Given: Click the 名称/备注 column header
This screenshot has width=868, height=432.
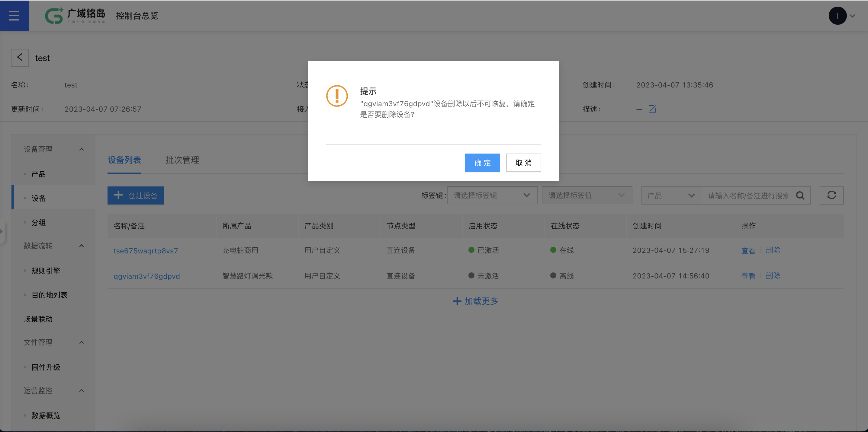Looking at the screenshot, I should [x=129, y=226].
